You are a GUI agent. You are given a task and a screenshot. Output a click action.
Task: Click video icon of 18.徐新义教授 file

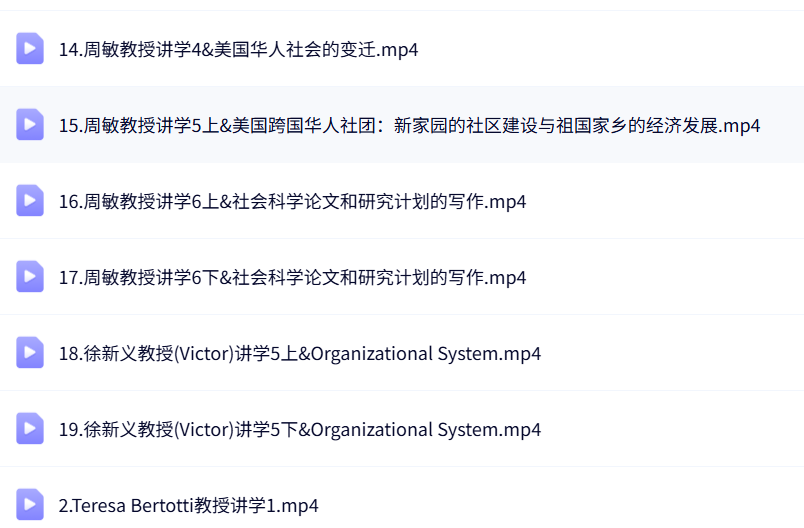(x=30, y=352)
